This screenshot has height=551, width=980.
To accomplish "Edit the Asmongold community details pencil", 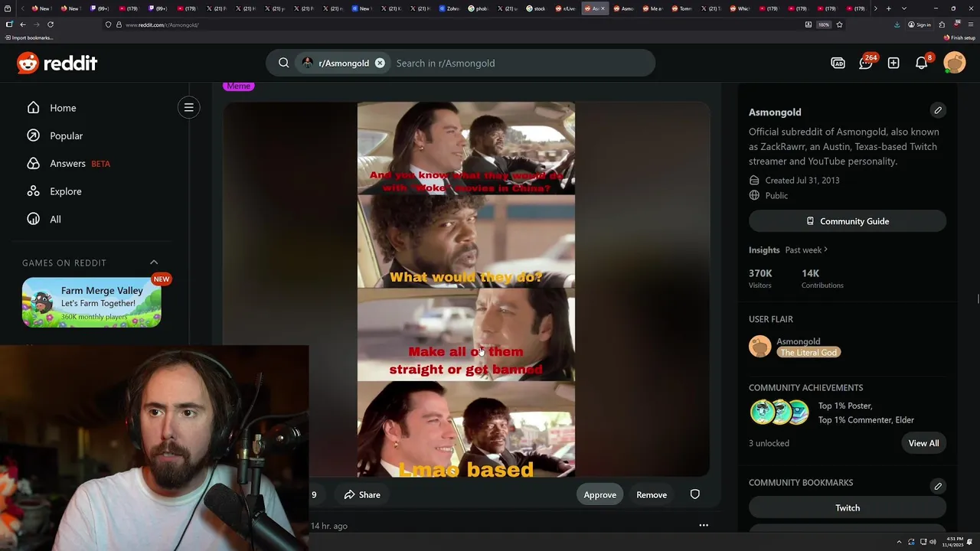I will tap(938, 110).
